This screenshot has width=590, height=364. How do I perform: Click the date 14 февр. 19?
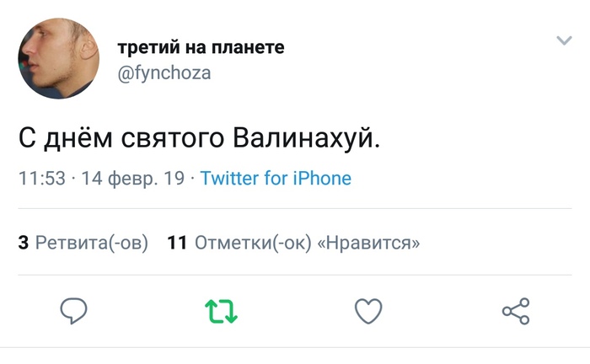point(131,179)
